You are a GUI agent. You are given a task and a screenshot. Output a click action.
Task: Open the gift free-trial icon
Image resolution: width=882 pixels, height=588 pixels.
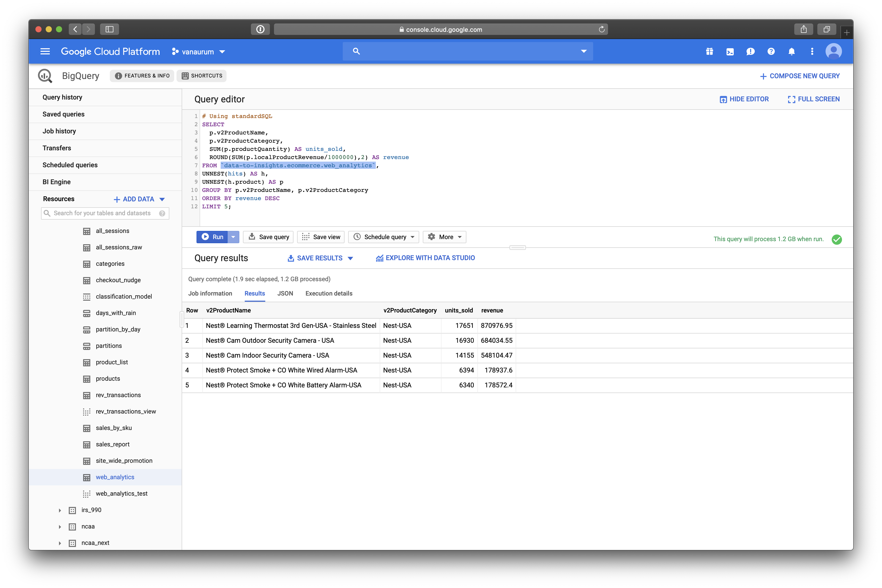pyautogui.click(x=710, y=51)
